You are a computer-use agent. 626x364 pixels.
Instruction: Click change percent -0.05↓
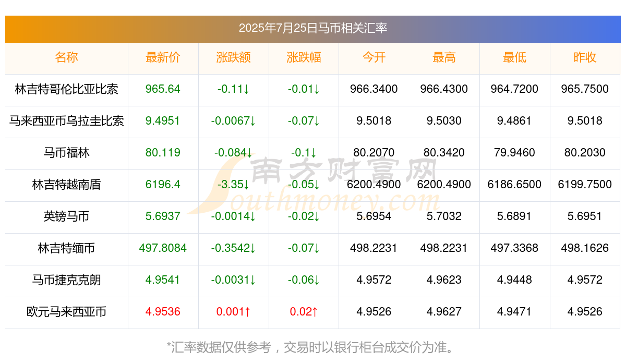click(304, 185)
